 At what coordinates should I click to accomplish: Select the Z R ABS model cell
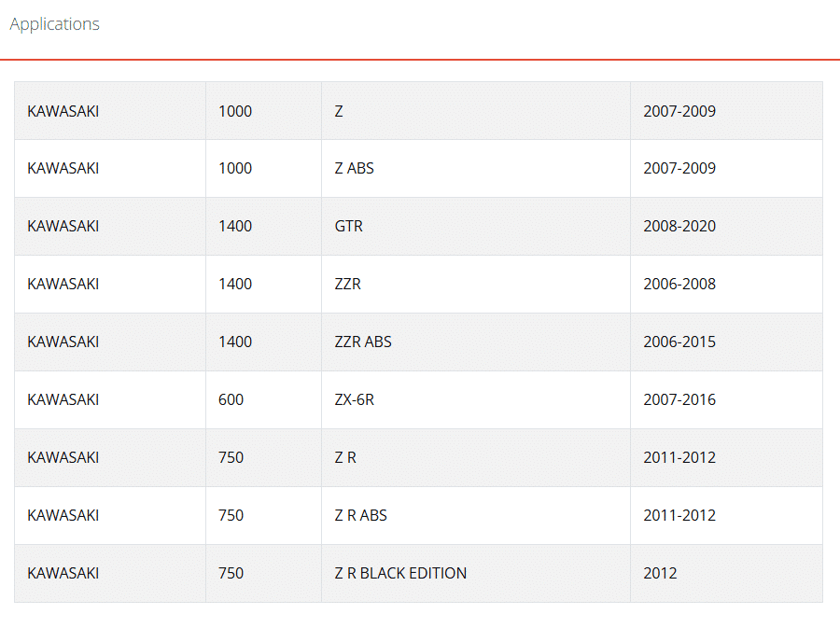pos(360,515)
